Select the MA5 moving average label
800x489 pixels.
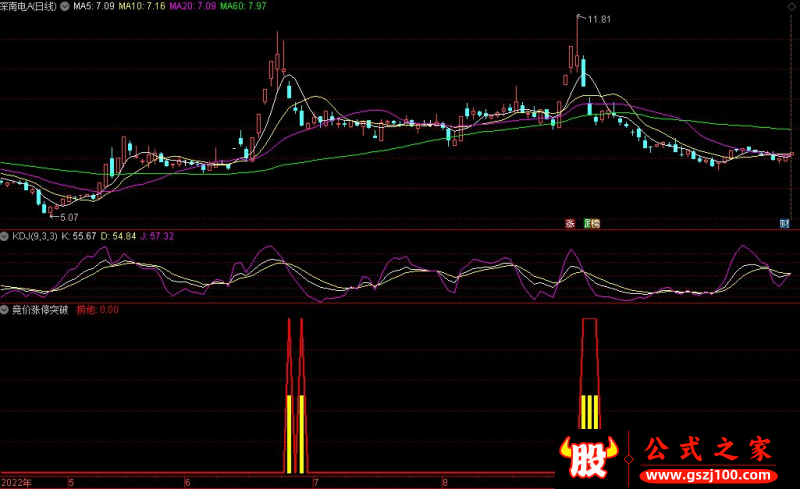93,6
